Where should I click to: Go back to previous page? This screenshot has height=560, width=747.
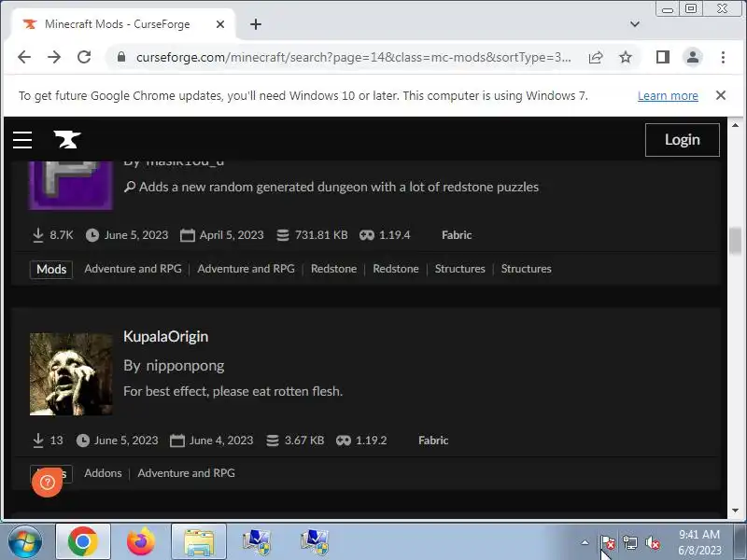coord(24,58)
